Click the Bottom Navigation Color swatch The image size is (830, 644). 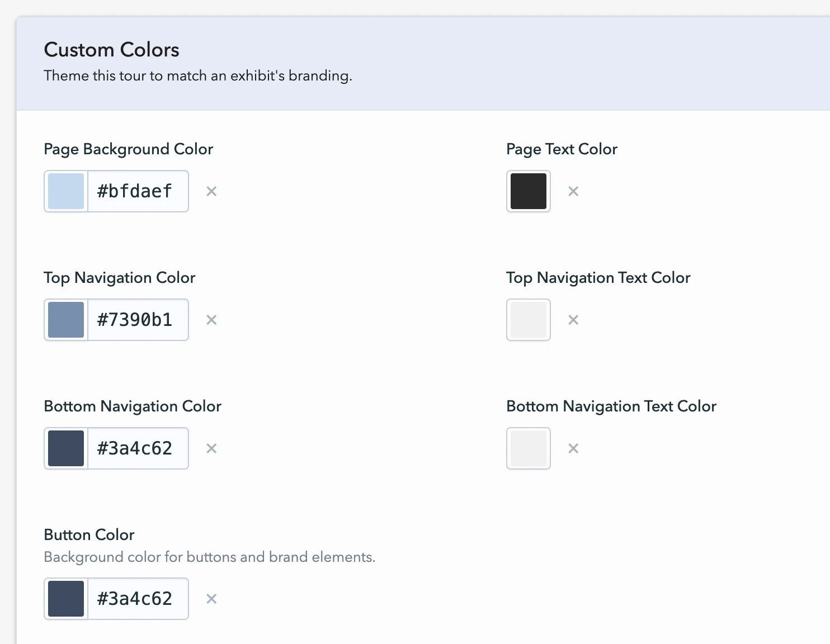(x=66, y=448)
